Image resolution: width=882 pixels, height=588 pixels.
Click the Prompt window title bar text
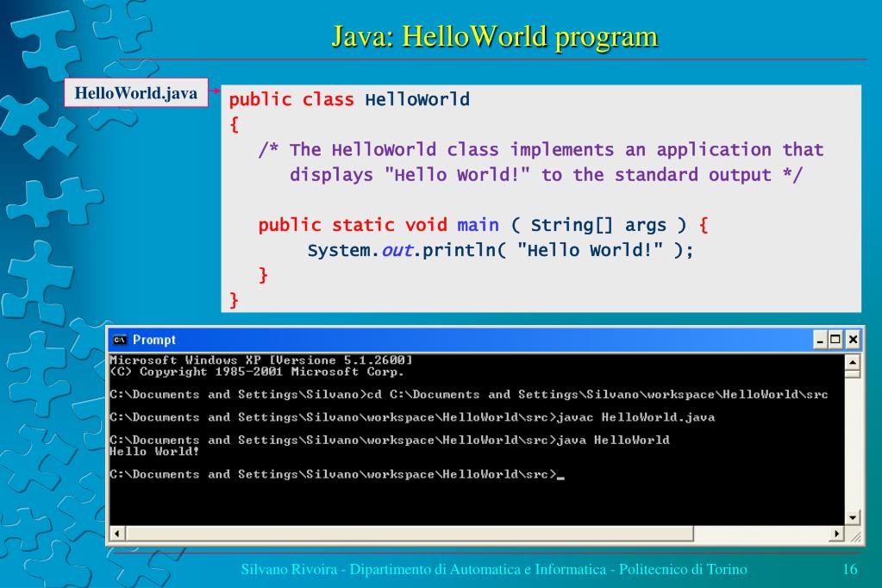(154, 340)
